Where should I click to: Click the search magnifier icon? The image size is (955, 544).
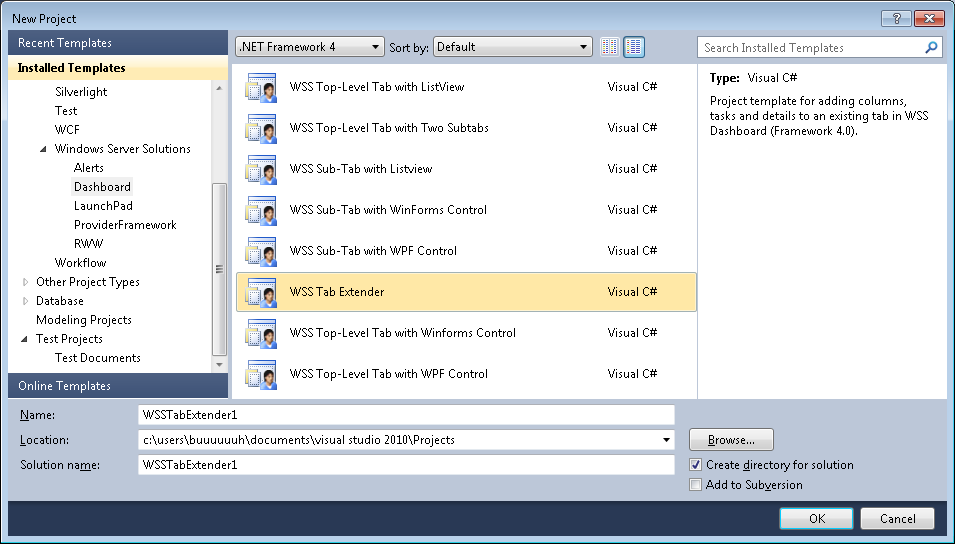(931, 48)
